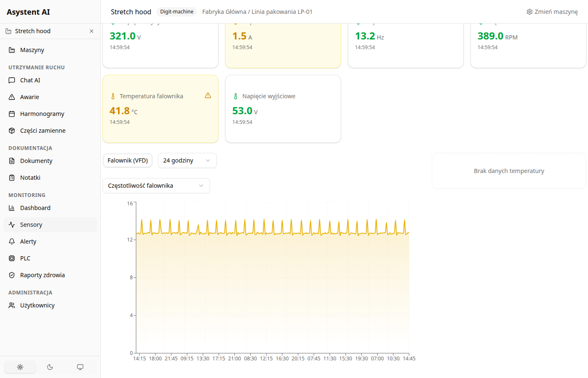
Task: Click the Części zamienne box icon
Action: 12,131
